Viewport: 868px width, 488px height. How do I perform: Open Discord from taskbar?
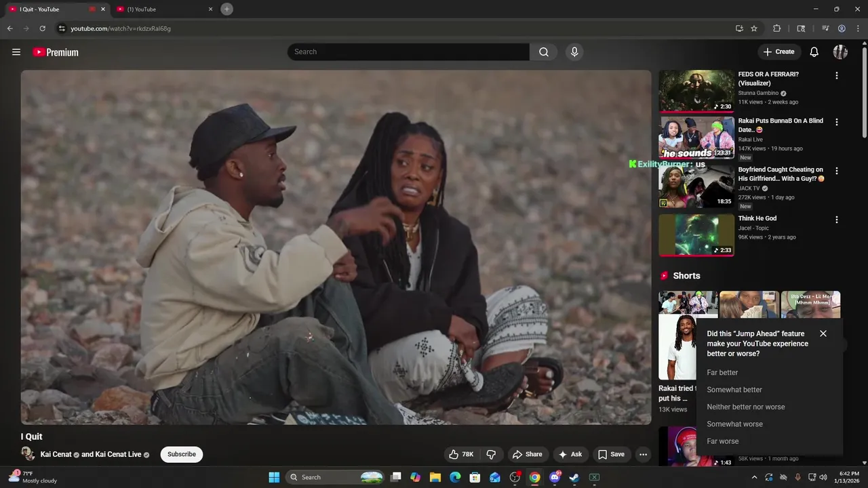555,477
